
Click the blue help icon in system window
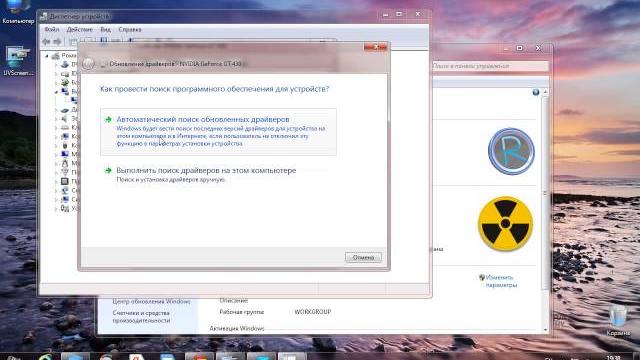click(536, 93)
